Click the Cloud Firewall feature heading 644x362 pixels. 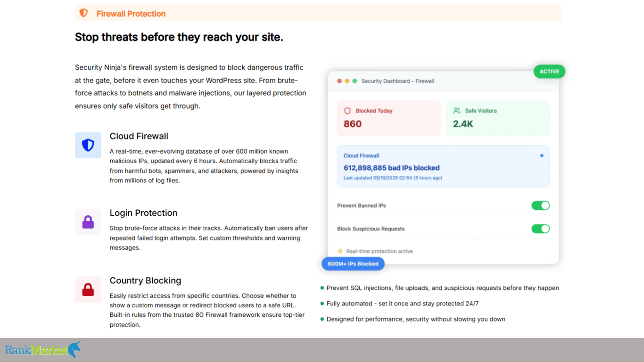click(x=139, y=136)
